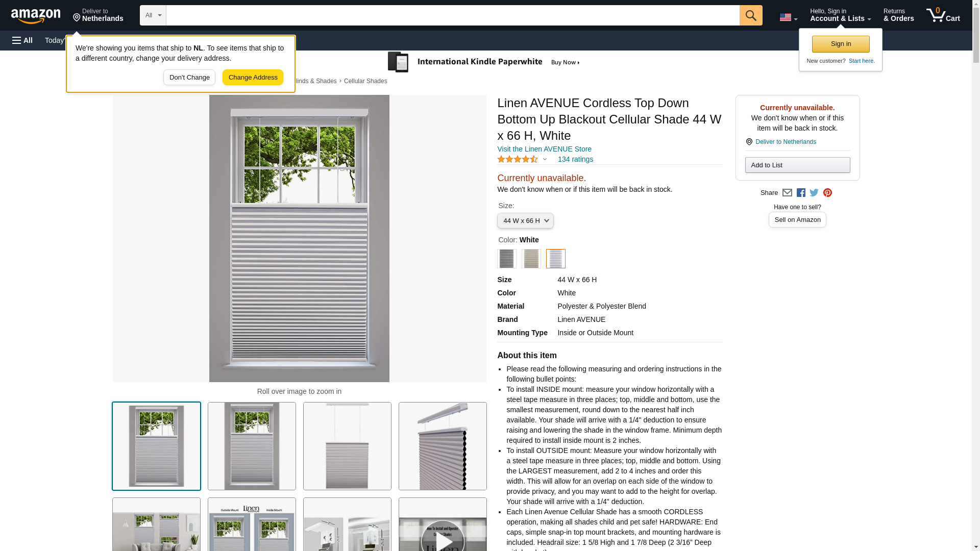Image resolution: width=980 pixels, height=551 pixels.
Task: Open the All hamburger menu
Action: point(22,40)
